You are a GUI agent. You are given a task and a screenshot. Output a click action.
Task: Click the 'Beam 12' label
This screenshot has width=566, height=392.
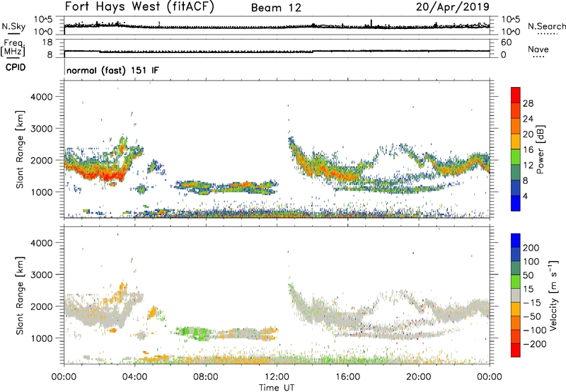click(x=276, y=8)
